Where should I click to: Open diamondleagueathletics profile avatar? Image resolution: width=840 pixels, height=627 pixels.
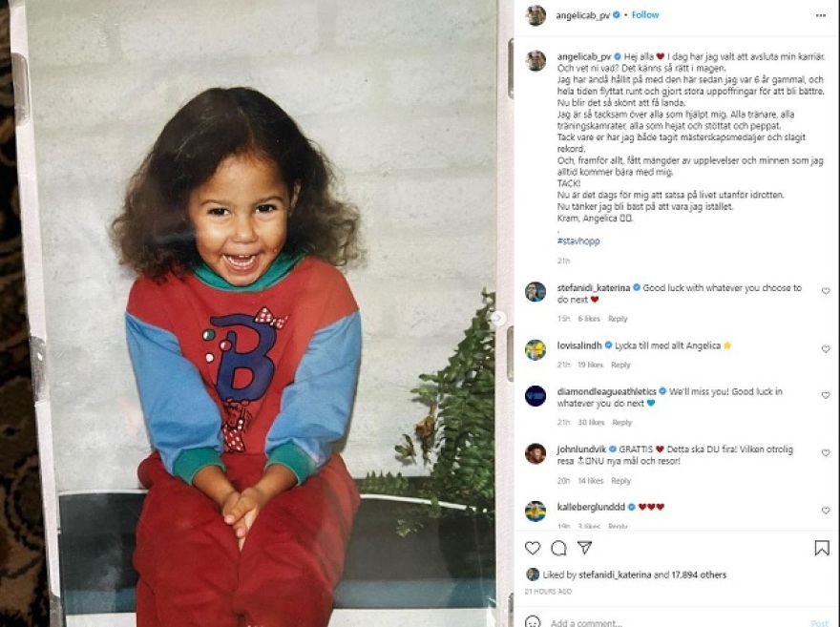[535, 396]
